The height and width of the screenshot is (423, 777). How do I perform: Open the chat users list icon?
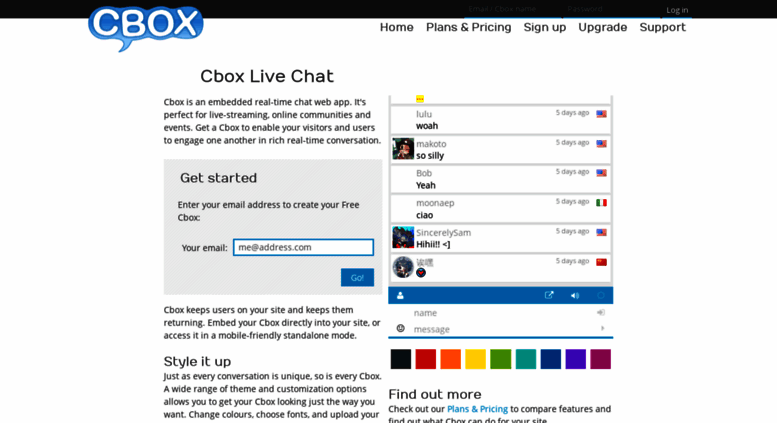pyautogui.click(x=400, y=296)
